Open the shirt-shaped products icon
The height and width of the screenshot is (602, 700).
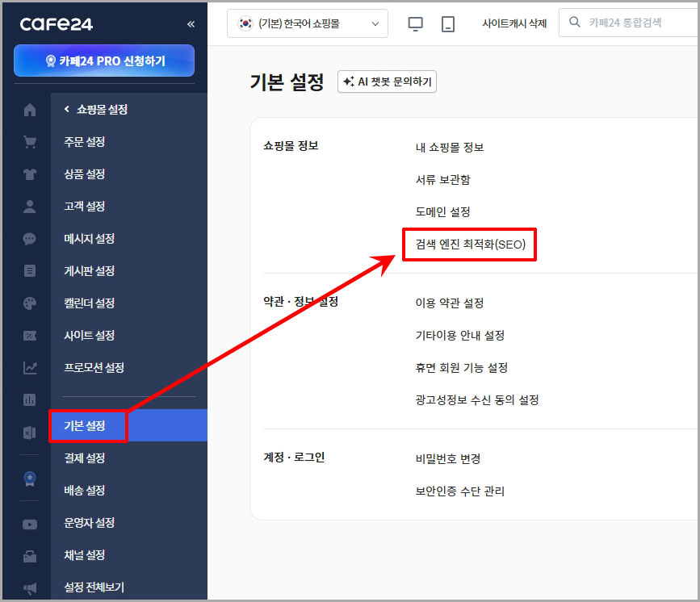pyautogui.click(x=29, y=173)
